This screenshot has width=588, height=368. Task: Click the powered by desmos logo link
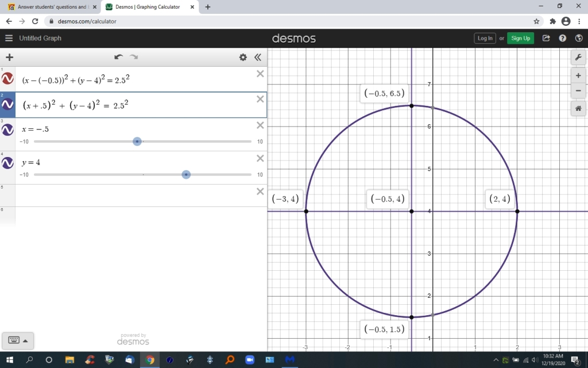pyautogui.click(x=133, y=339)
